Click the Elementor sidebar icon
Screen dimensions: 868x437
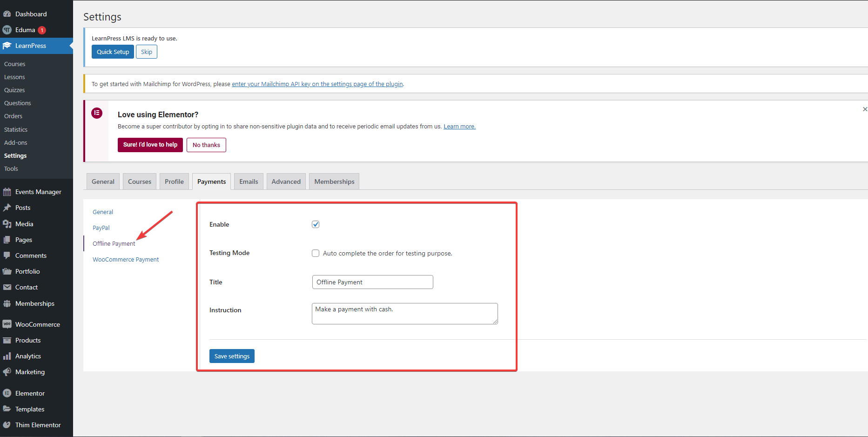7,393
